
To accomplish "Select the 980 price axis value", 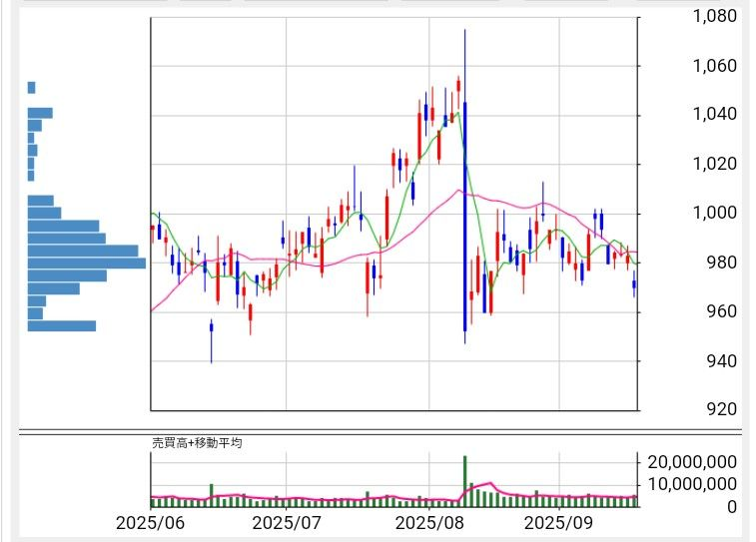I will tap(722, 263).
